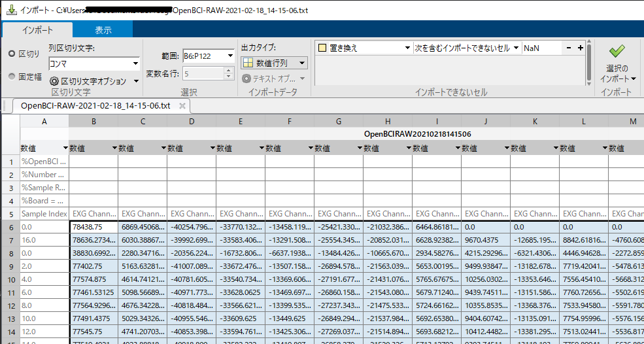The image size is (644, 344).
Task: Click the green checkmark import selection icon
Action: (x=617, y=52)
